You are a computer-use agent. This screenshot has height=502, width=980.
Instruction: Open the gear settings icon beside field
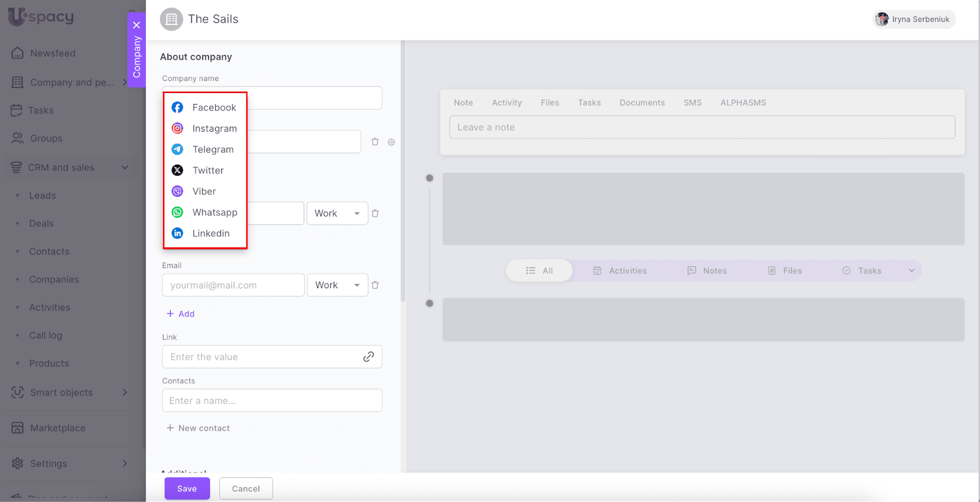pos(391,142)
